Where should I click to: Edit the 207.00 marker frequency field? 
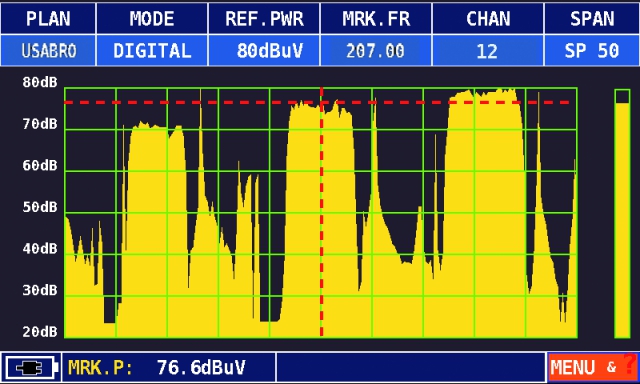tap(376, 51)
